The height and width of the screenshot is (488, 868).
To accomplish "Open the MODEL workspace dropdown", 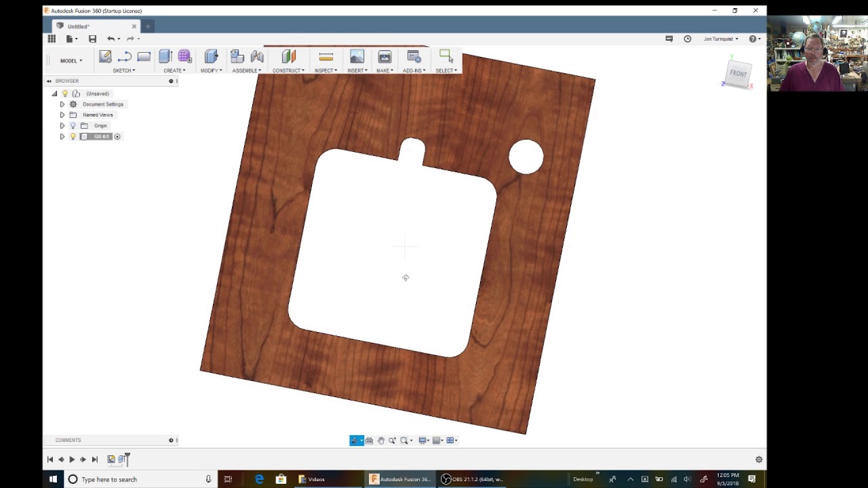I will [x=71, y=60].
